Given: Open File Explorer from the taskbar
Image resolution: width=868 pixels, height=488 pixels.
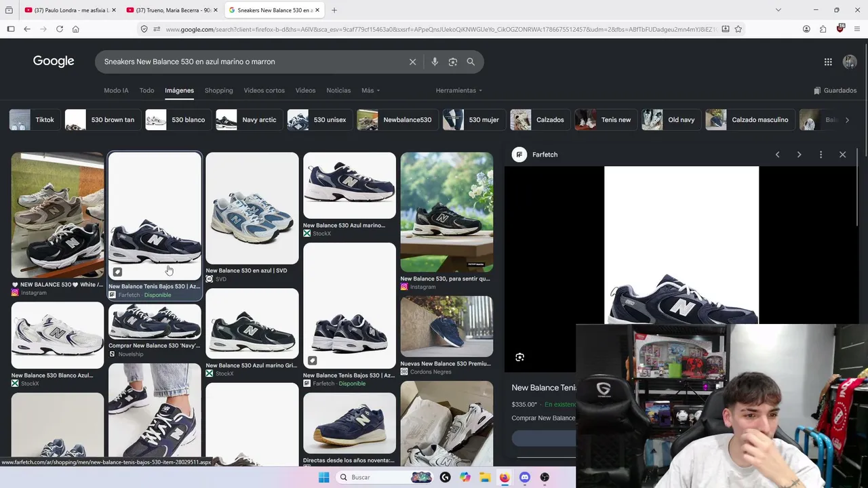Looking at the screenshot, I should pyautogui.click(x=485, y=477).
